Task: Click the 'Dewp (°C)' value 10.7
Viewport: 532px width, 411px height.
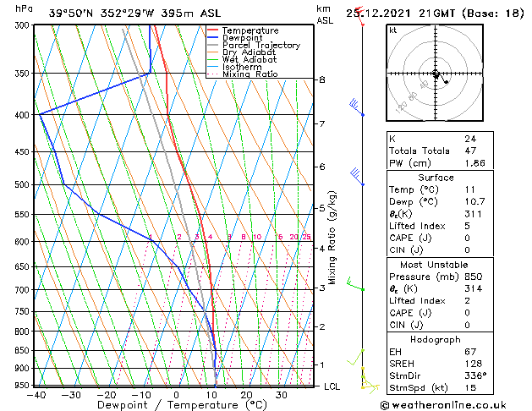Action: pyautogui.click(x=474, y=202)
